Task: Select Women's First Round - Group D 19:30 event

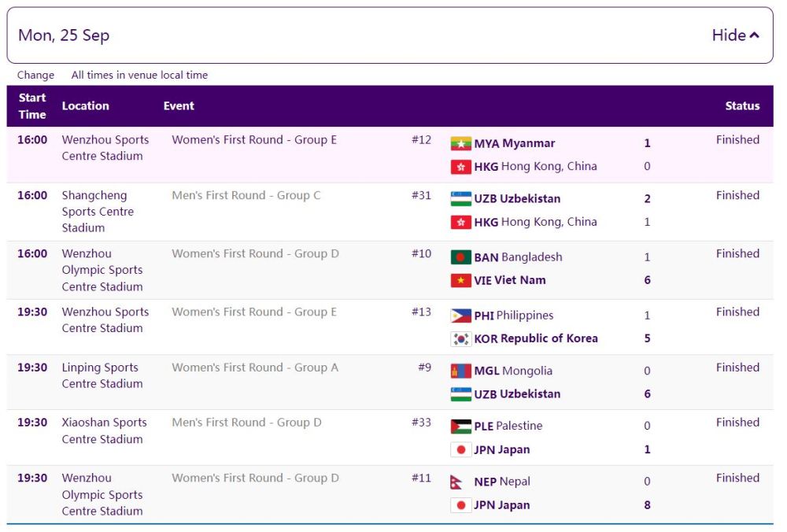Action: [x=255, y=478]
